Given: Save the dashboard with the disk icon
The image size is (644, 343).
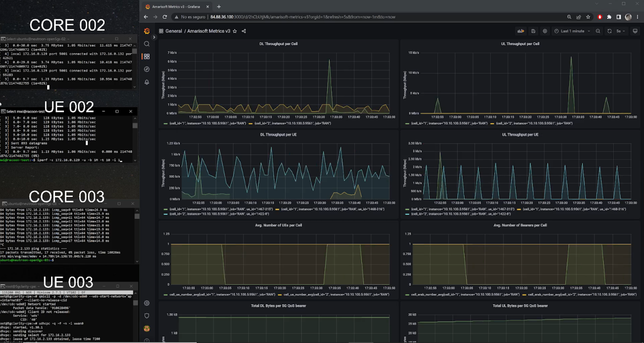Looking at the screenshot, I should coord(533,31).
